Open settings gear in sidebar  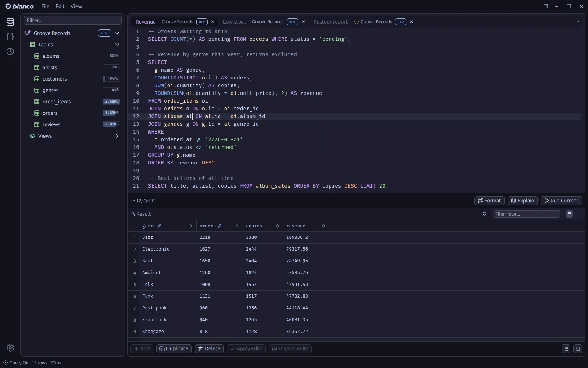(x=10, y=348)
